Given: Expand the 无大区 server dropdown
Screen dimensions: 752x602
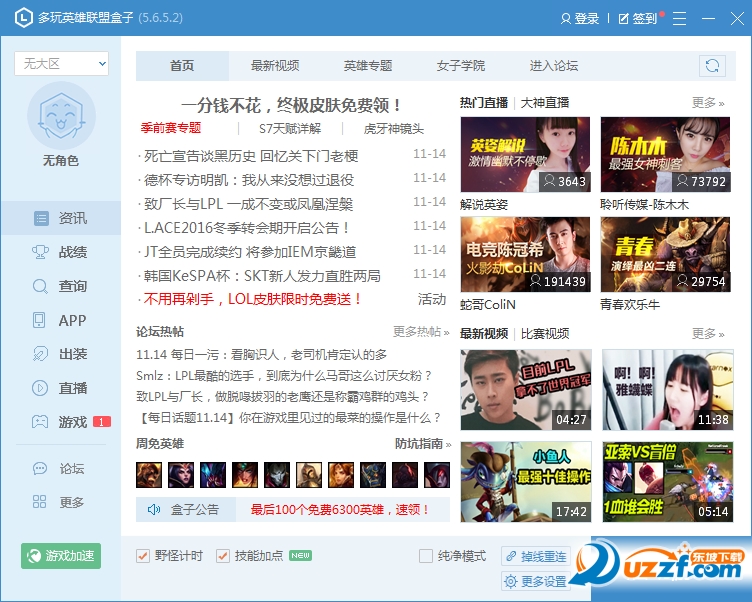Looking at the screenshot, I should (x=62, y=64).
